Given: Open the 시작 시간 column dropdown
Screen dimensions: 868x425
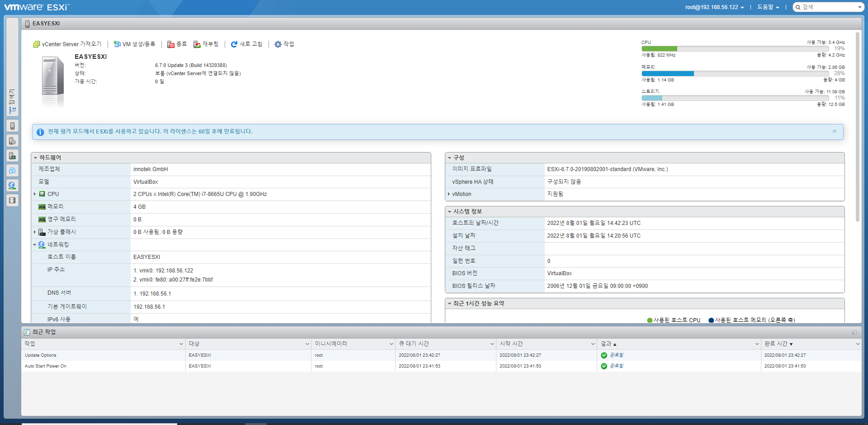Looking at the screenshot, I should 593,344.
